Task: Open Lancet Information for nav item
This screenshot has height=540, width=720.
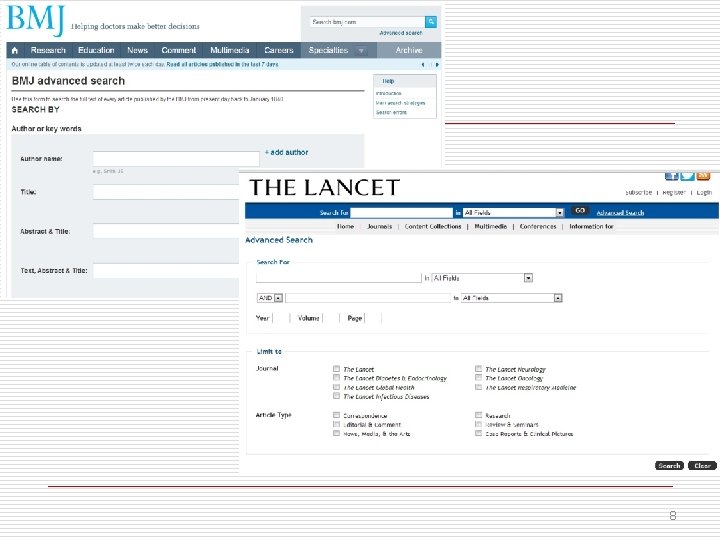Action: point(591,226)
